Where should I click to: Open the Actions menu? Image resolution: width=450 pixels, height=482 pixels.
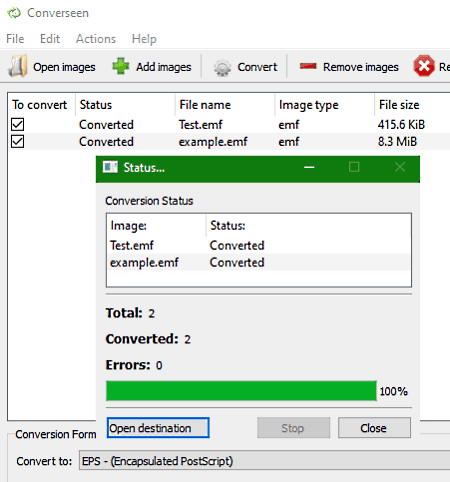coord(96,39)
